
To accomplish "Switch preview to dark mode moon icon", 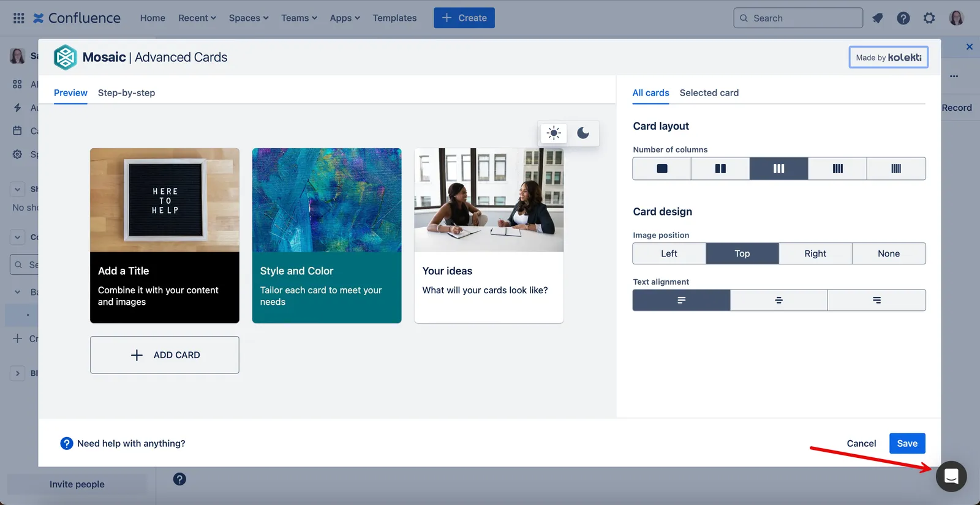I will coord(583,133).
